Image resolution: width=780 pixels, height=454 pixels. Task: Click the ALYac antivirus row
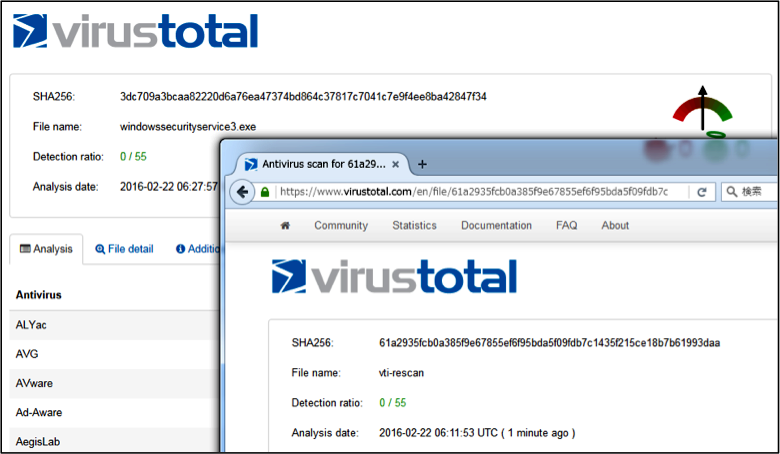point(114,325)
